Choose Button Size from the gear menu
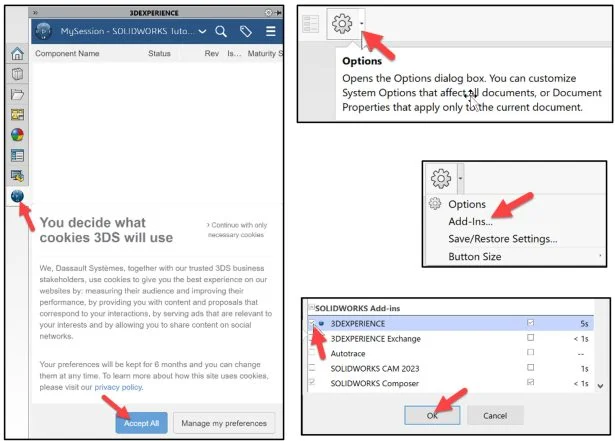The image size is (615, 441). 475,256
